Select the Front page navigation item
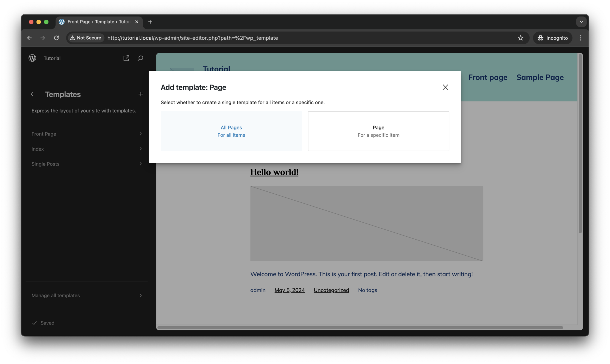Image resolution: width=610 pixels, height=364 pixels. (488, 77)
